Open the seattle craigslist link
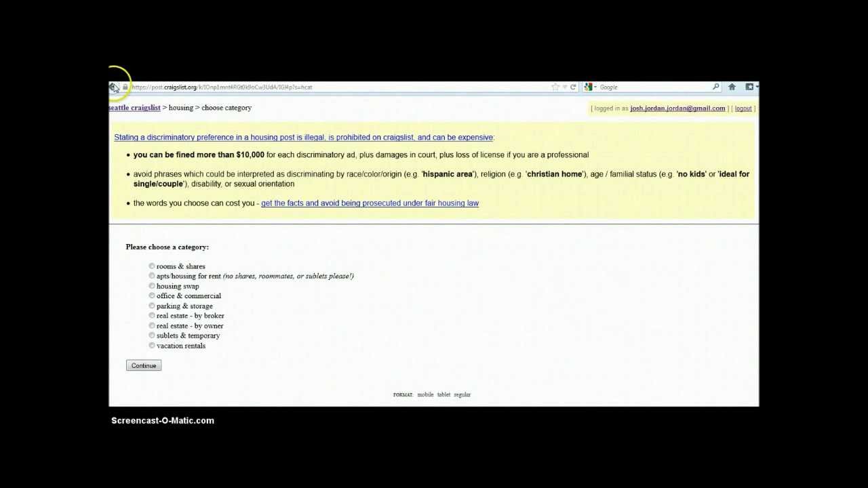 click(x=134, y=108)
